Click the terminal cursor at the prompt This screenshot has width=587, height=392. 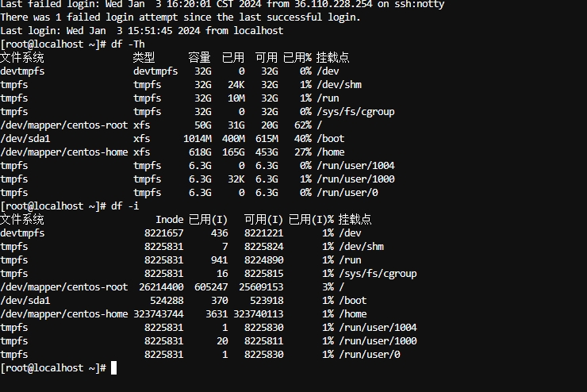coord(113,368)
